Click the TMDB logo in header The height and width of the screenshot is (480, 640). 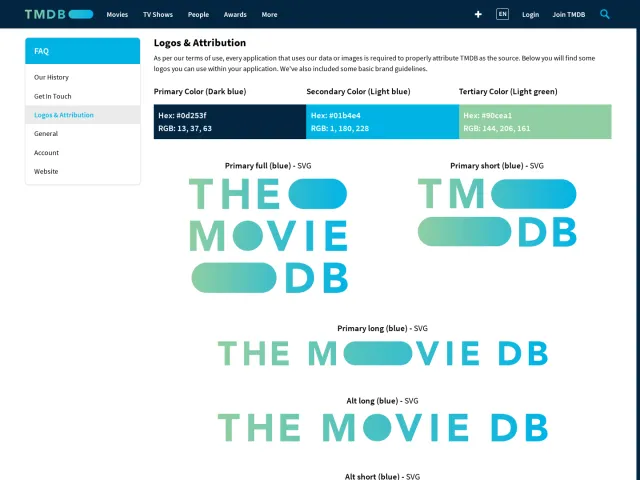59,14
